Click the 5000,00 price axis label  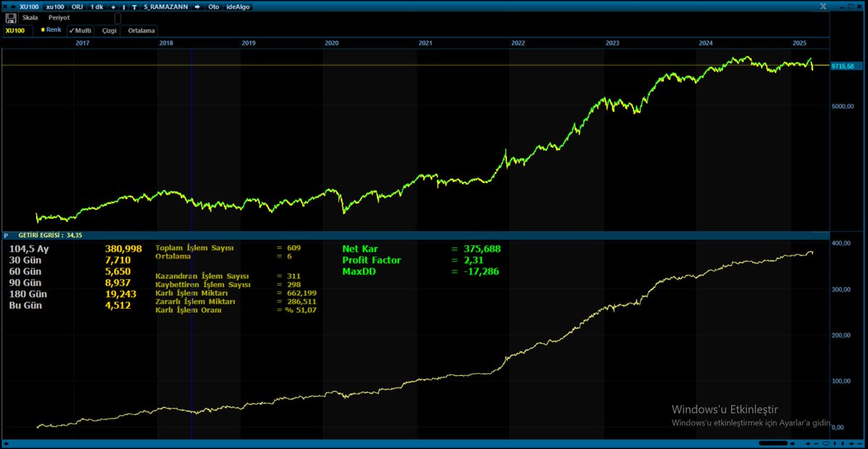843,106
